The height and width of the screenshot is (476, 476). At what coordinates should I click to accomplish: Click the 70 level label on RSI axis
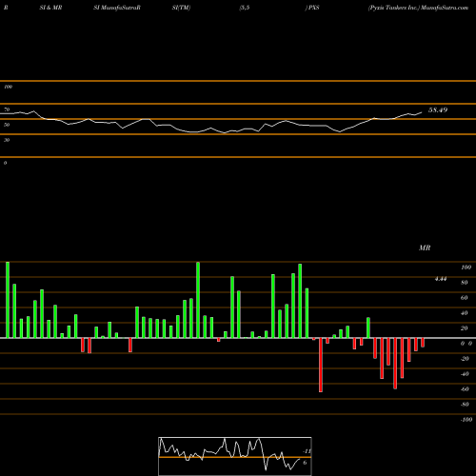(x=7, y=109)
